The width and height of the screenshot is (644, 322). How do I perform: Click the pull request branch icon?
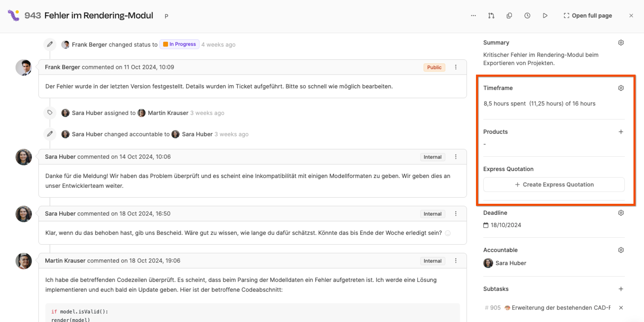(x=491, y=16)
